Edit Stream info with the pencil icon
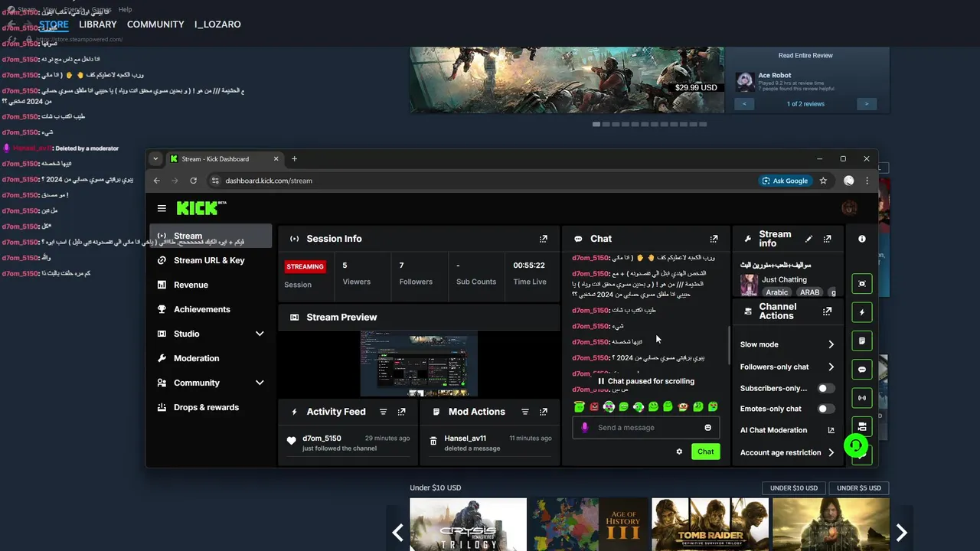The image size is (980, 551). pyautogui.click(x=808, y=239)
